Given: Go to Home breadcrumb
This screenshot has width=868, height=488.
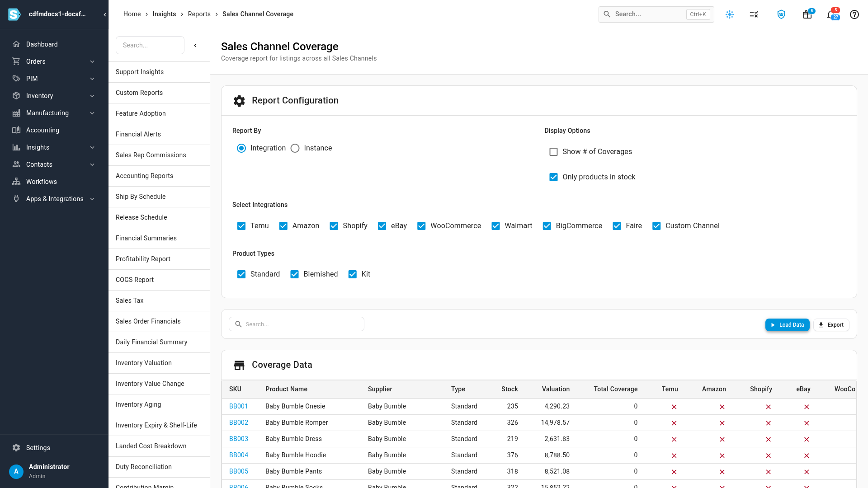Looking at the screenshot, I should click(x=132, y=14).
